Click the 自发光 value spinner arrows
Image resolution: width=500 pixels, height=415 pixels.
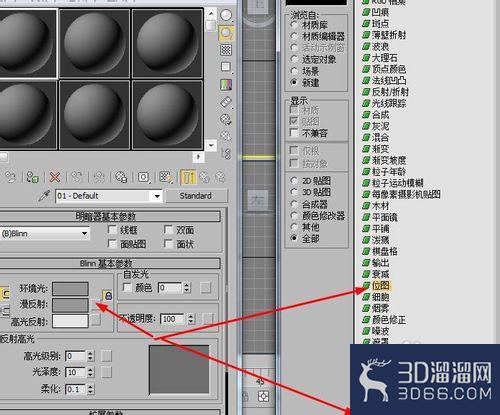pyautogui.click(x=187, y=288)
